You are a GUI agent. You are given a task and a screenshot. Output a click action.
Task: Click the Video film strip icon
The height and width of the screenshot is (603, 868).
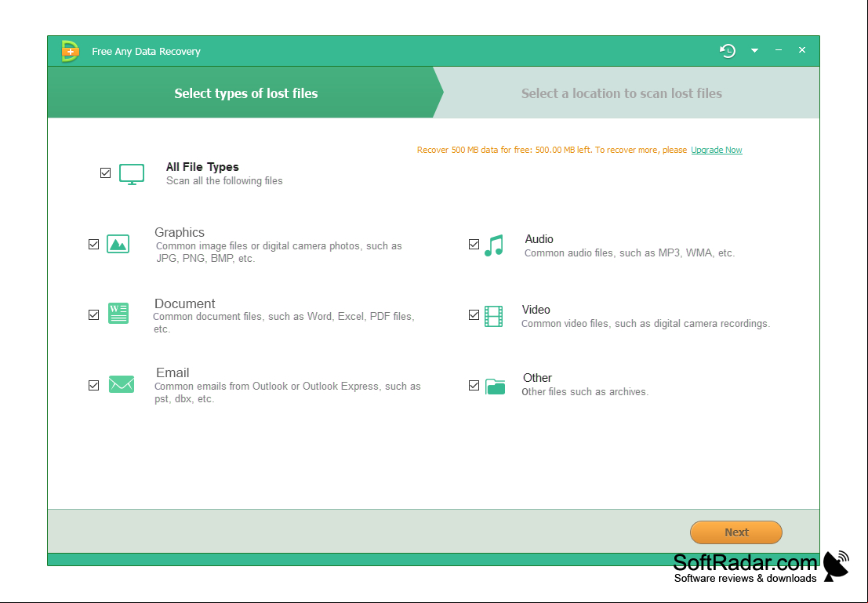493,316
